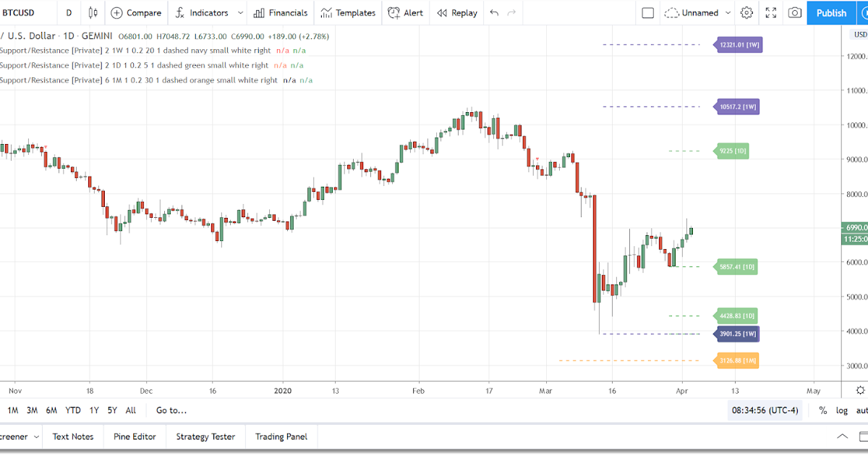The height and width of the screenshot is (456, 868).
Task: Expand the Indicators dropdown chevron
Action: 240,12
